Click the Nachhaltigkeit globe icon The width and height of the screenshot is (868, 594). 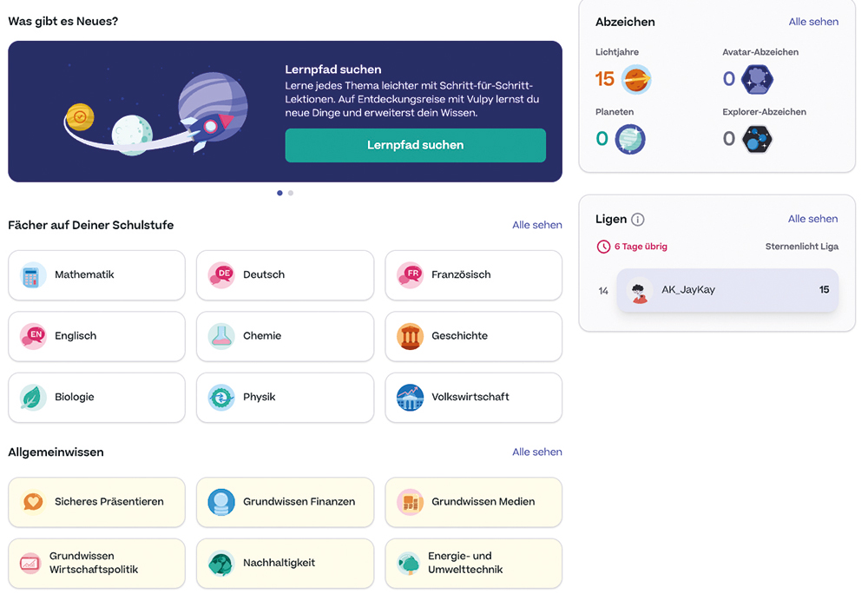[x=221, y=564]
